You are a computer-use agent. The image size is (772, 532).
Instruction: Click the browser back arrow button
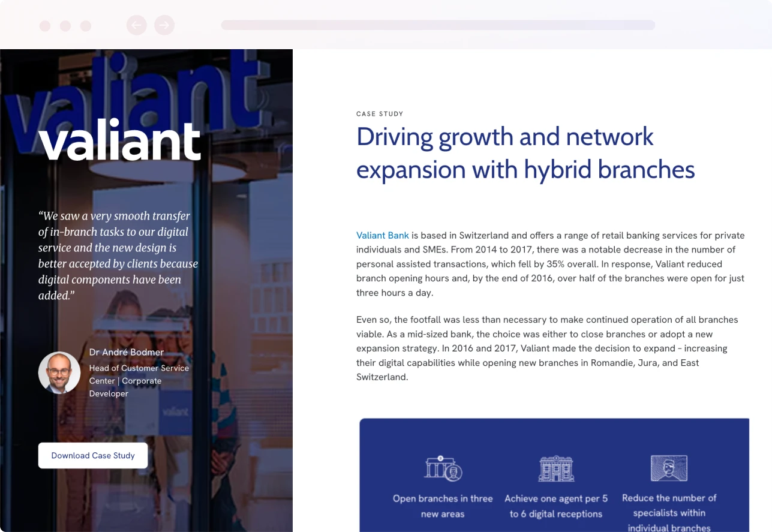pos(137,25)
